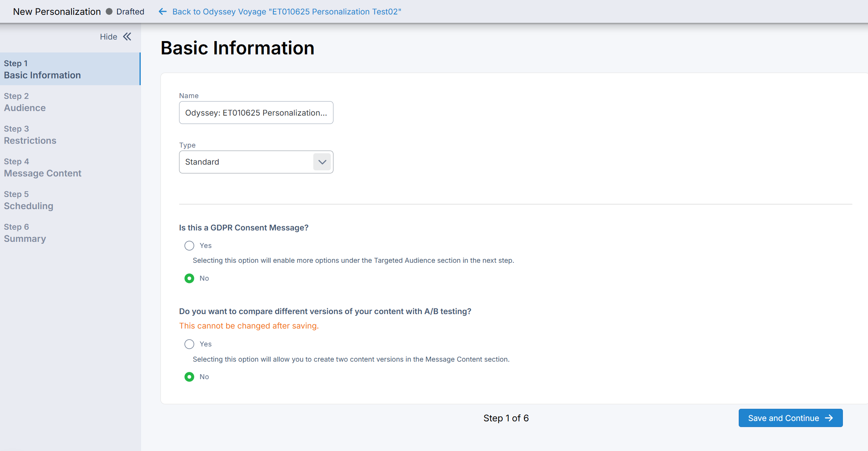Screen dimensions: 868x451
Task: Choose No for A/B testing
Action: [x=189, y=377]
